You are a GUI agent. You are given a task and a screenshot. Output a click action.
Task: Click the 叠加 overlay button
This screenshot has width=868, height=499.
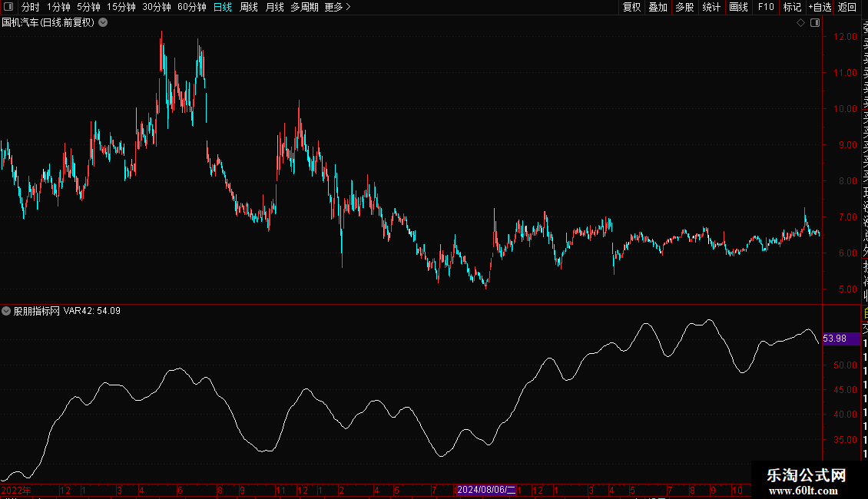pyautogui.click(x=658, y=7)
